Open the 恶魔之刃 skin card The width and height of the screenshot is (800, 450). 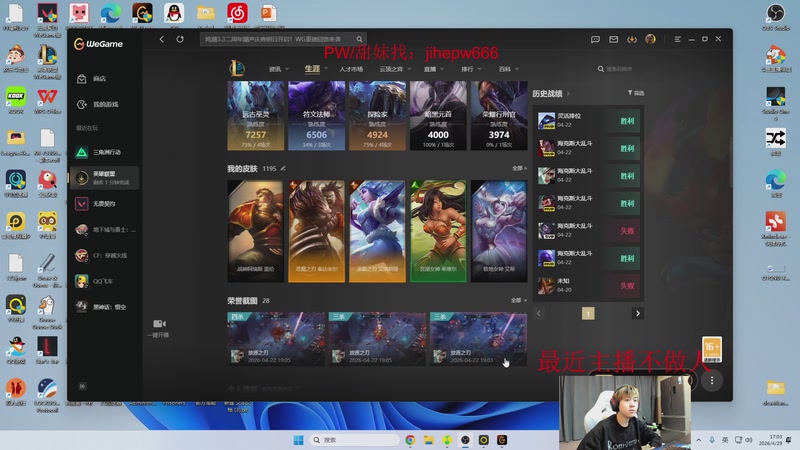coord(316,231)
